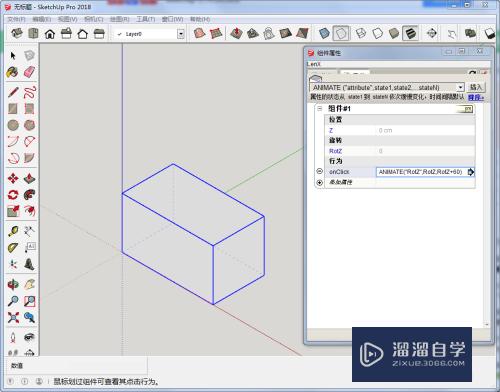Screen dimensions: 500x392
Task: Select the Orbit tool
Action: [x=13, y=284]
